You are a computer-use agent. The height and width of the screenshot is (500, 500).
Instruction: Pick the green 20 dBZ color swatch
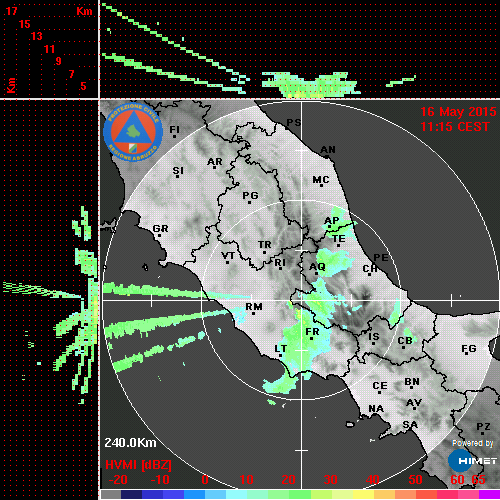coord(300,494)
